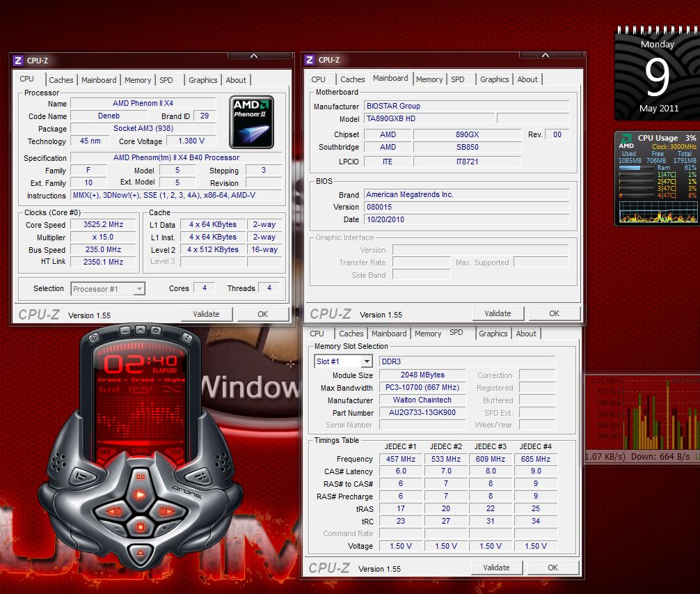Click OK in the memory slot window
700x594 pixels.
coord(552,568)
